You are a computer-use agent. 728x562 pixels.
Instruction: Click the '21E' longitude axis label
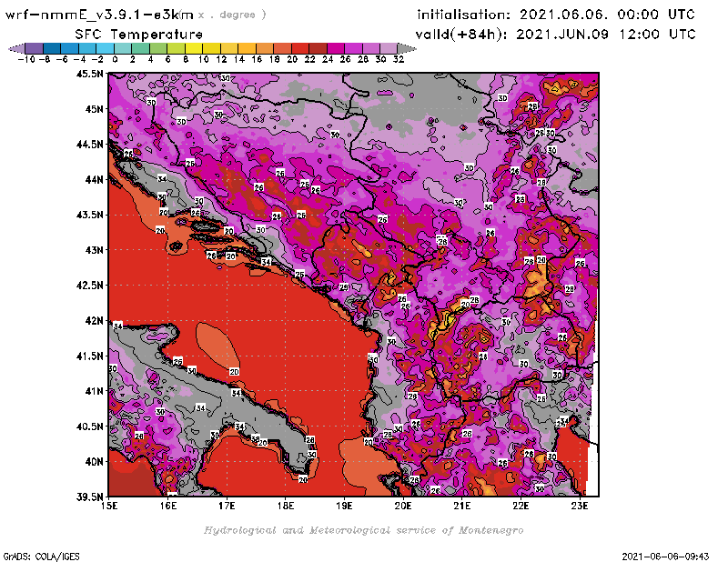(x=462, y=506)
